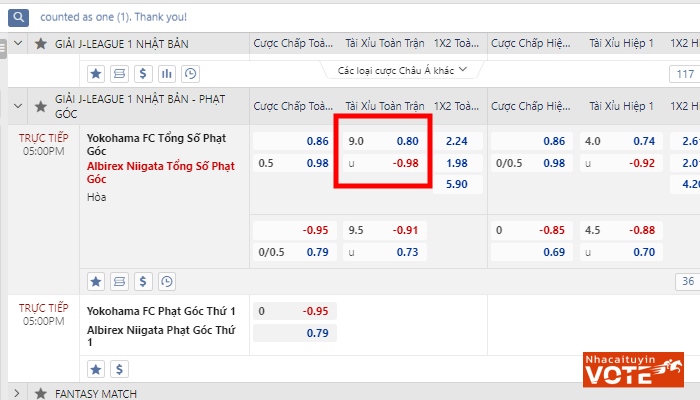
Task: Select under odds -0.98 in Tài Xỉu Toàn Trận
Action: click(x=384, y=163)
